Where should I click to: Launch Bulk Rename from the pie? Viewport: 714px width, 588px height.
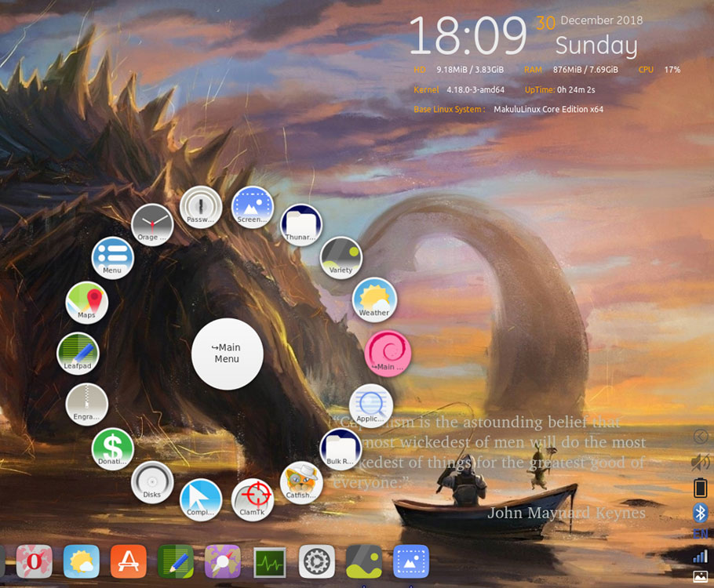click(341, 449)
